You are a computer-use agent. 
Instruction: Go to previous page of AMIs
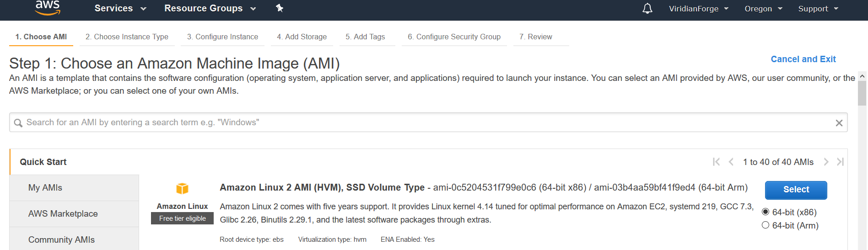(731, 162)
